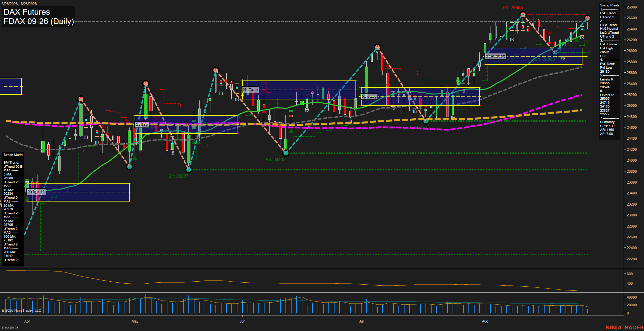Click the 40000 volume axis label
This screenshot has width=644, height=331.
tap(631, 297)
